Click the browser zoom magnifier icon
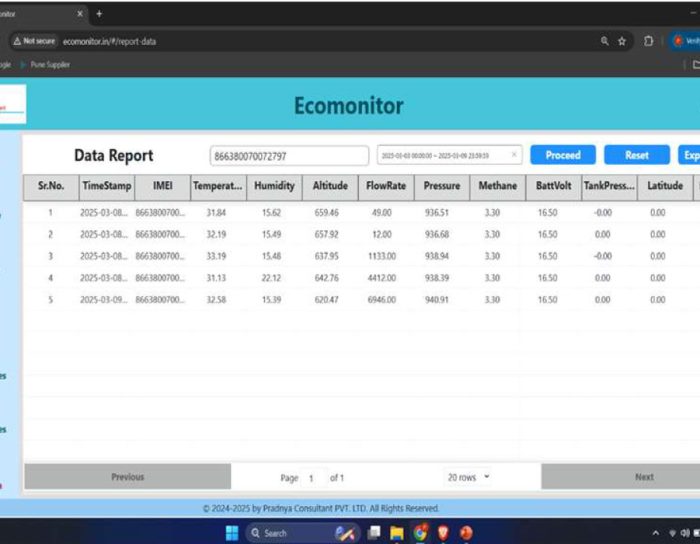This screenshot has height=544, width=700. [605, 41]
